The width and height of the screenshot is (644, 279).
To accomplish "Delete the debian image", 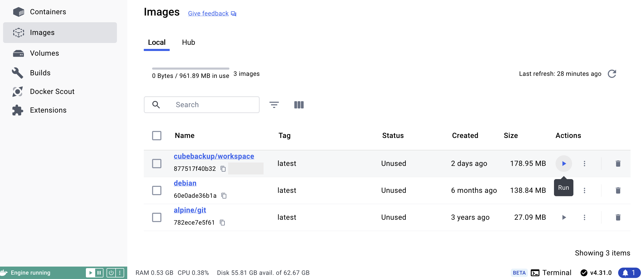I will [618, 190].
